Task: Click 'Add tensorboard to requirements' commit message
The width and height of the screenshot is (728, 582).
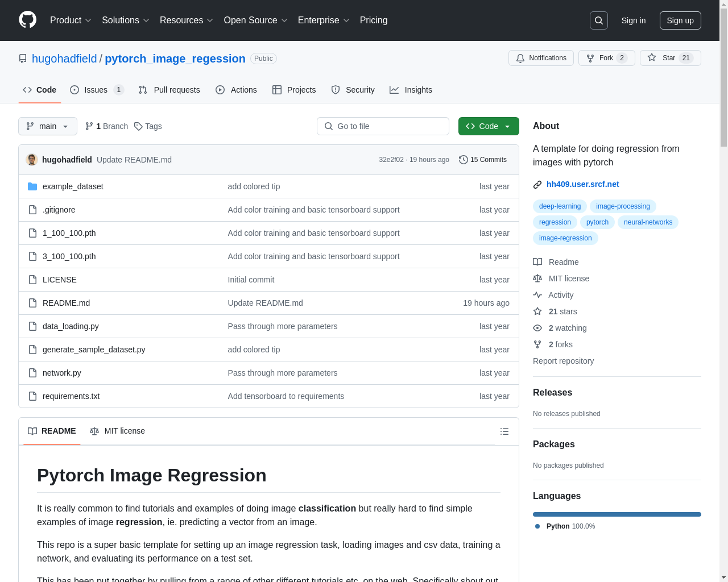Action: pos(286,396)
